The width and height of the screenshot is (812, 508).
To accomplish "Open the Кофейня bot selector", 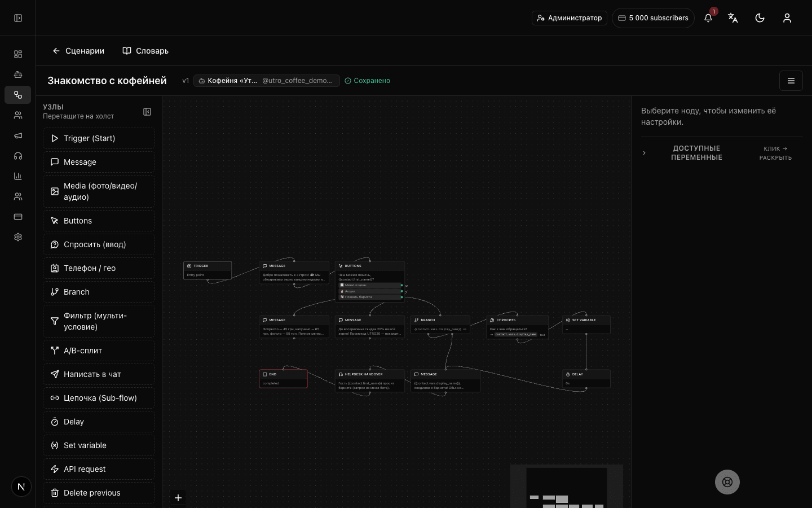I will (267, 81).
